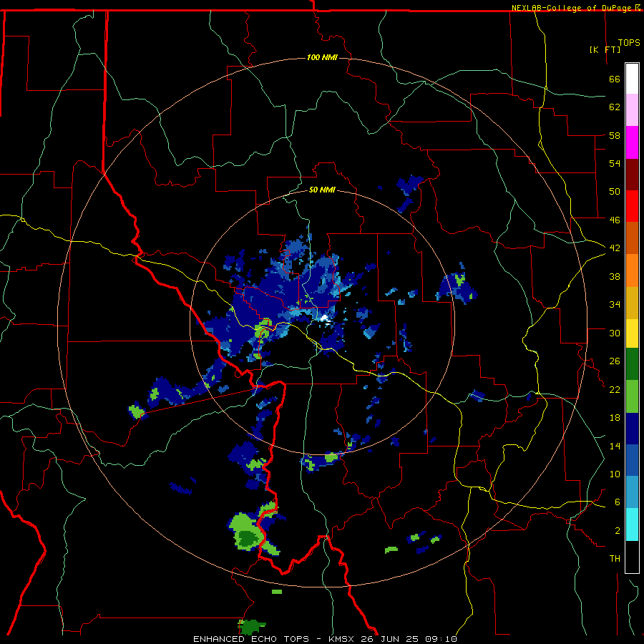Click the '18' legend value
Image resolution: width=644 pixels, height=644 pixels.
[615, 418]
